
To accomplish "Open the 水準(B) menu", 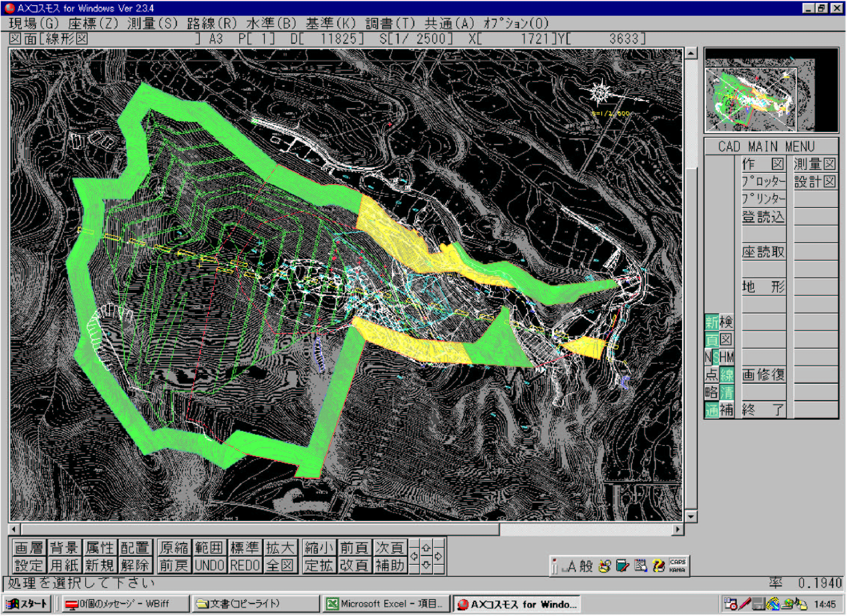I will coord(271,24).
